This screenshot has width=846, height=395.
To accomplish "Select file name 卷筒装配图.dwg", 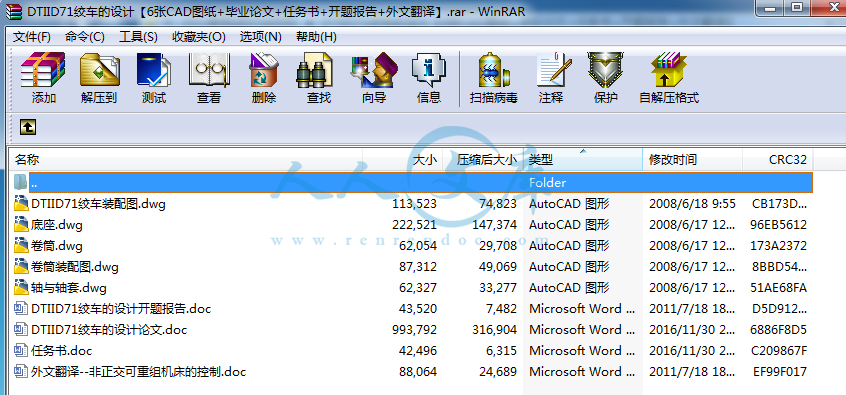I will (x=74, y=267).
